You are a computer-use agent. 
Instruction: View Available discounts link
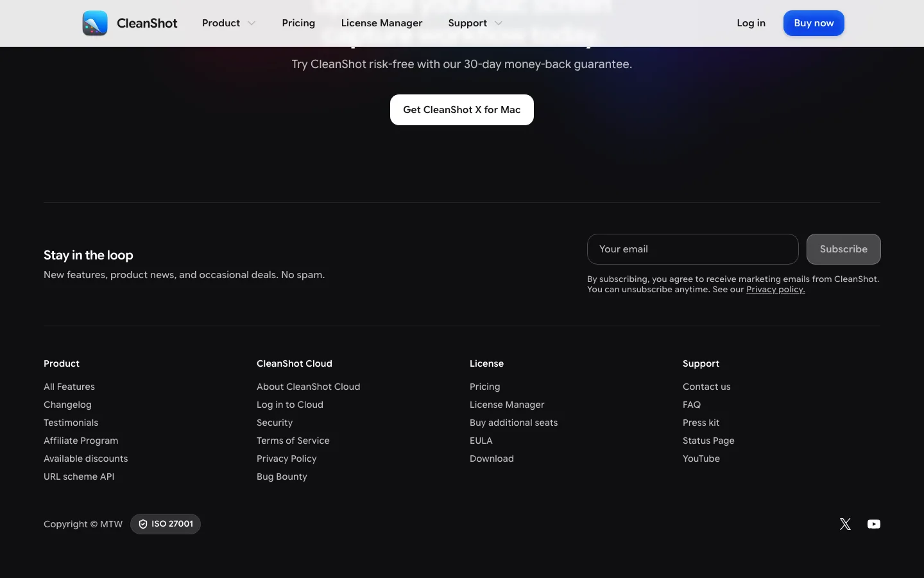point(86,459)
